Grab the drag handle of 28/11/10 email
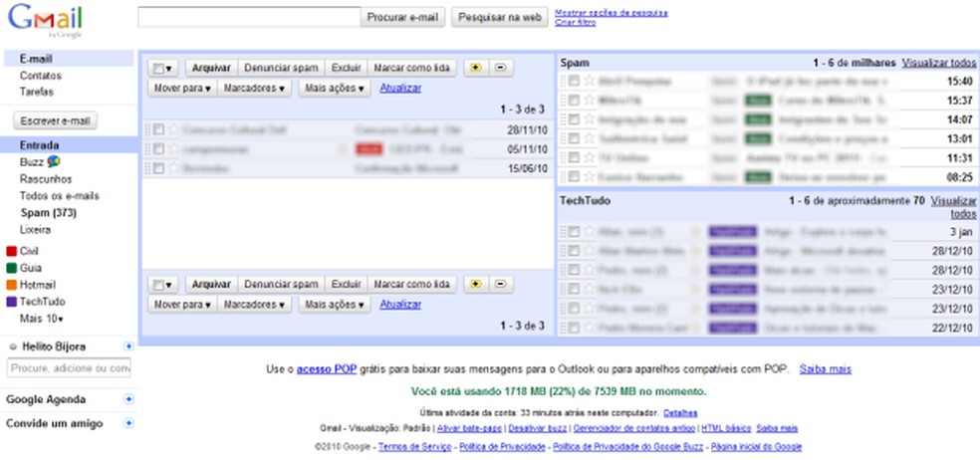Image resolution: width=980 pixels, height=460 pixels. [148, 129]
